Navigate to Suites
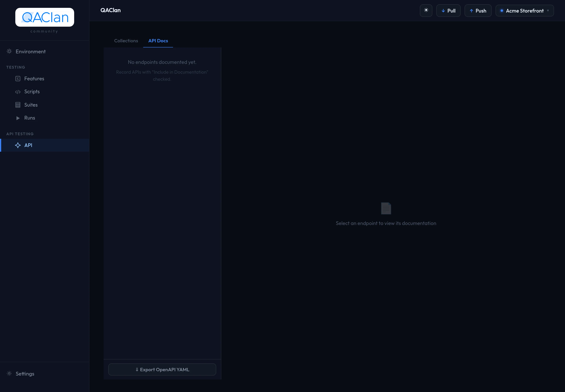The image size is (565, 392). [x=45, y=105]
